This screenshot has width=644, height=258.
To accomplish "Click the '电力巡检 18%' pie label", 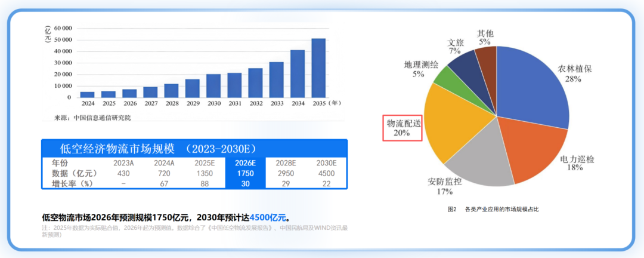I will pyautogui.click(x=577, y=164).
